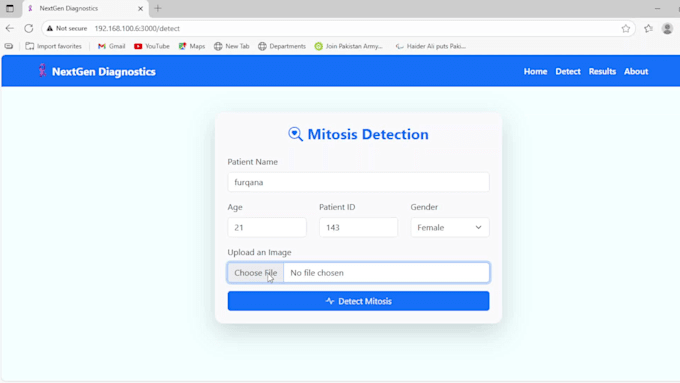Go to the Detect nav item
This screenshot has height=383, width=680.
click(x=568, y=72)
